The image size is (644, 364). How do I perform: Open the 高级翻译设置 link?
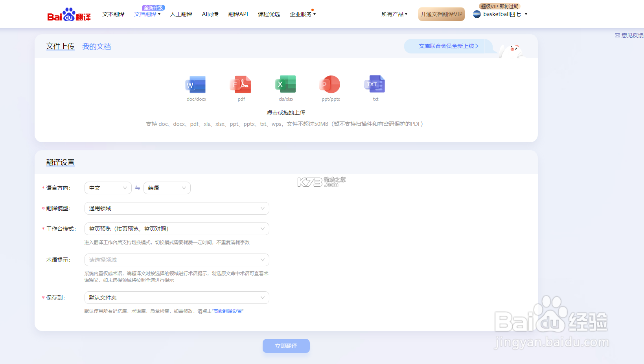[228, 311]
